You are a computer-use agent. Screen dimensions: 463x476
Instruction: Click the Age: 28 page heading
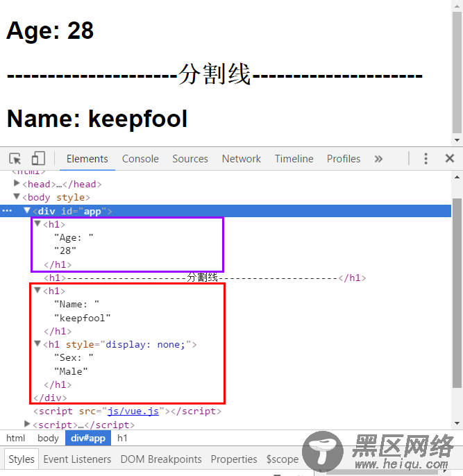pyautogui.click(x=50, y=31)
